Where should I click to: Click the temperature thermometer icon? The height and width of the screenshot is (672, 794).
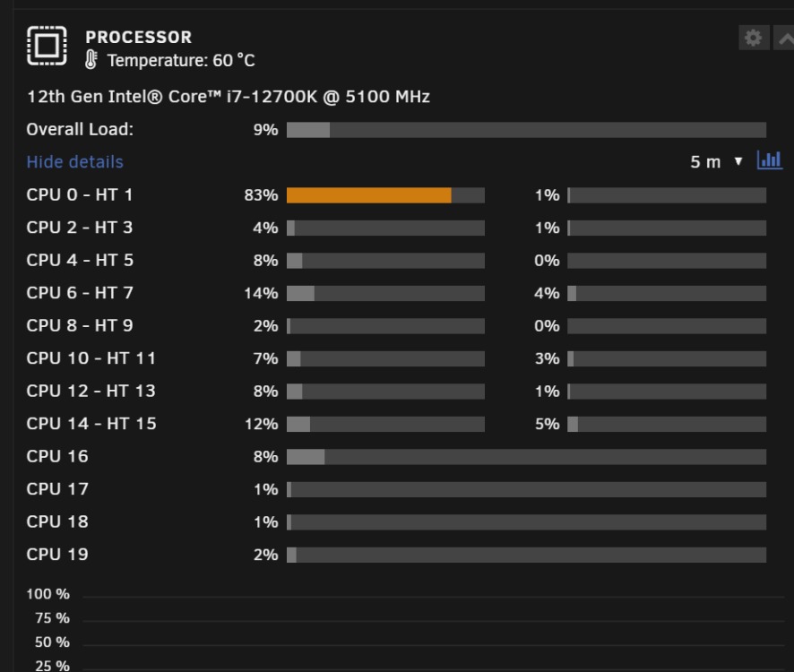click(91, 60)
